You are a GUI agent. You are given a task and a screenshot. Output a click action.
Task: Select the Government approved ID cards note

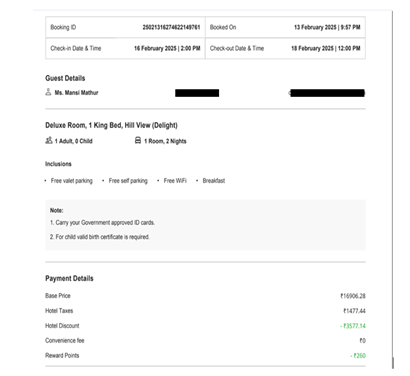pos(102,223)
